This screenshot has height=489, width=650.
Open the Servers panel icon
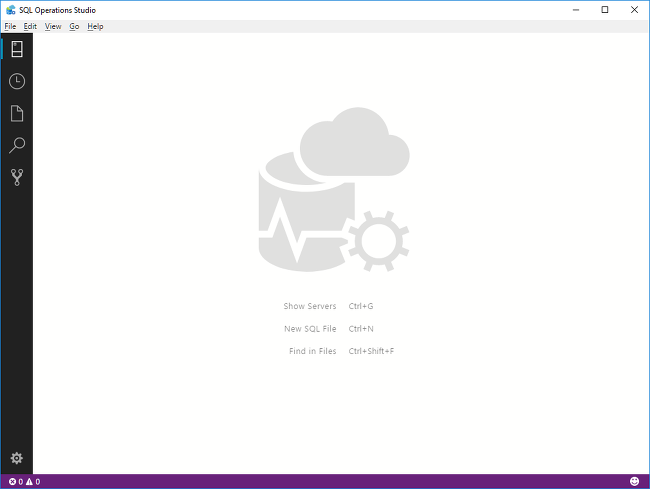pos(17,49)
